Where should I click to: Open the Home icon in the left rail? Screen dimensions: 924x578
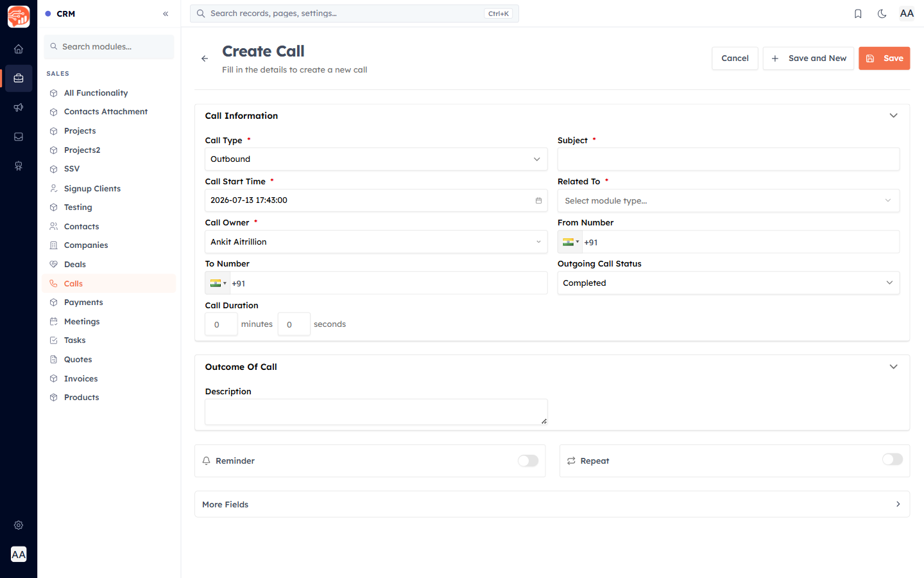click(19, 49)
